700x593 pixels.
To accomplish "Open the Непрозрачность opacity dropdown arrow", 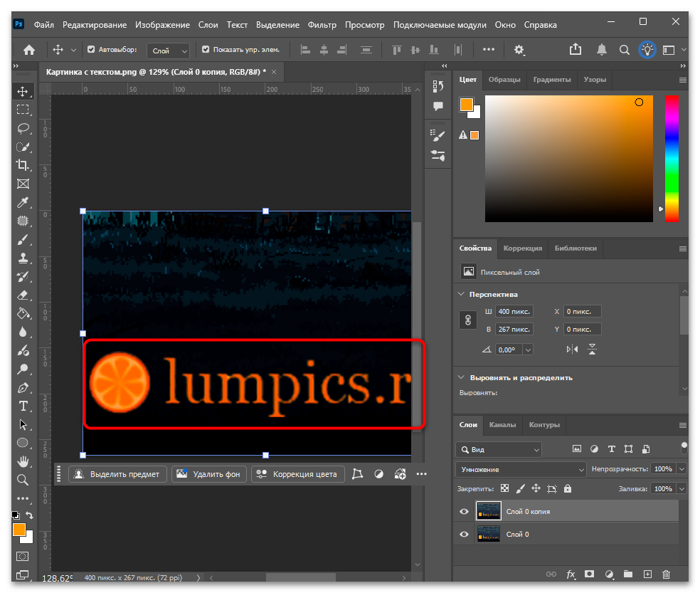I will [x=682, y=469].
